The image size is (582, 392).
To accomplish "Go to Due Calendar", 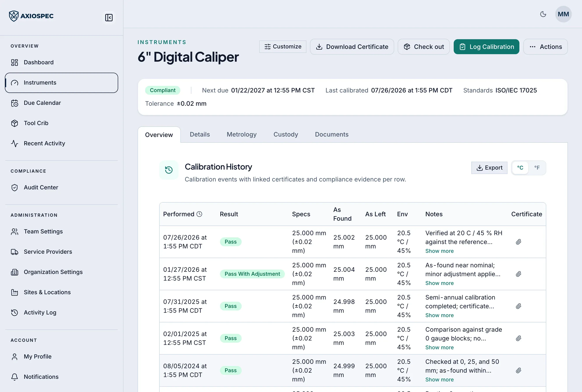I will pyautogui.click(x=61, y=103).
